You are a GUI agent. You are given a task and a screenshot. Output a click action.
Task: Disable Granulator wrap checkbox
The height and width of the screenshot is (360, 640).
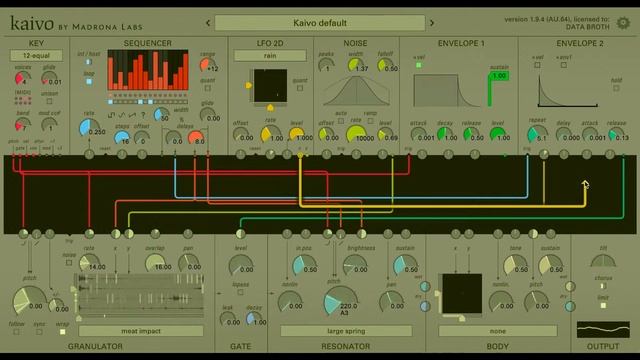(x=62, y=332)
